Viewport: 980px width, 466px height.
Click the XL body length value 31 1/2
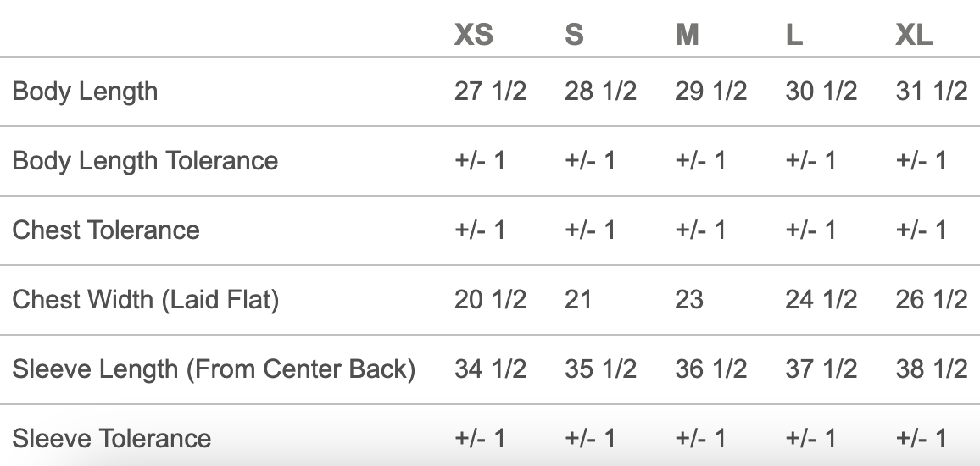click(x=931, y=92)
